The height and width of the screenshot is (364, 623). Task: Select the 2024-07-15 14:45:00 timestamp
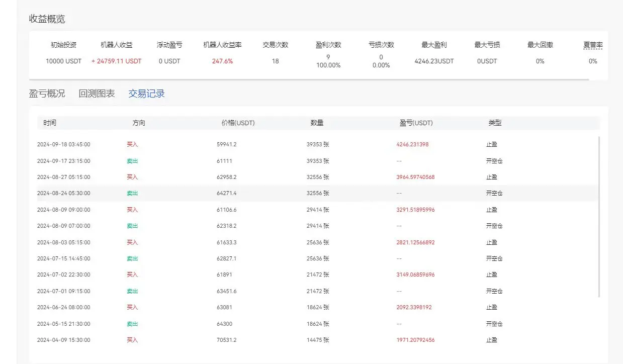[x=64, y=258]
